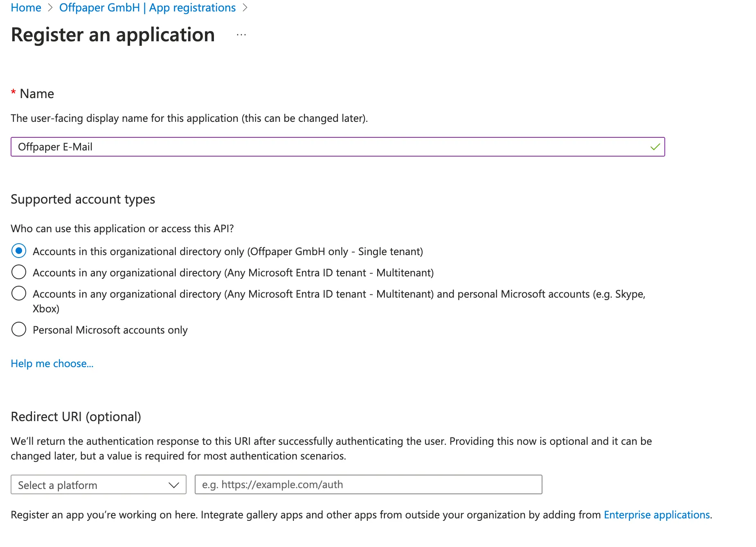The image size is (756, 547).
Task: Open the Select a platform dropdown
Action: 98,485
